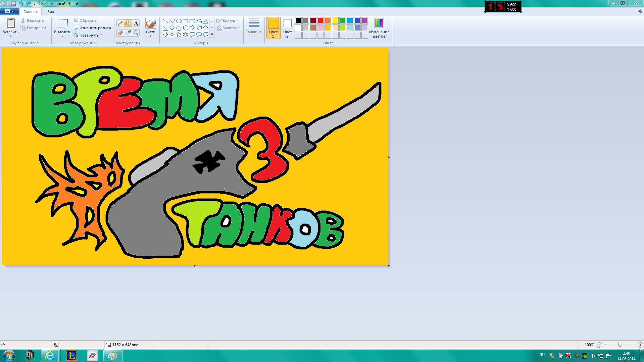This screenshot has width=644, height=362.
Task: Click the Redo arrow in the title bar
Action: click(28, 4)
